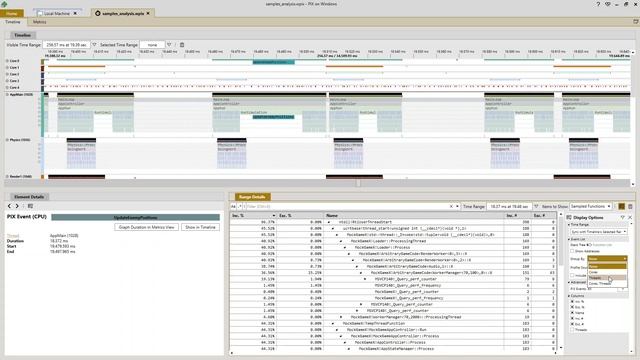This screenshot has width=640, height=360.
Task: Select the samples_analysis.wpix tab
Action: (122, 13)
